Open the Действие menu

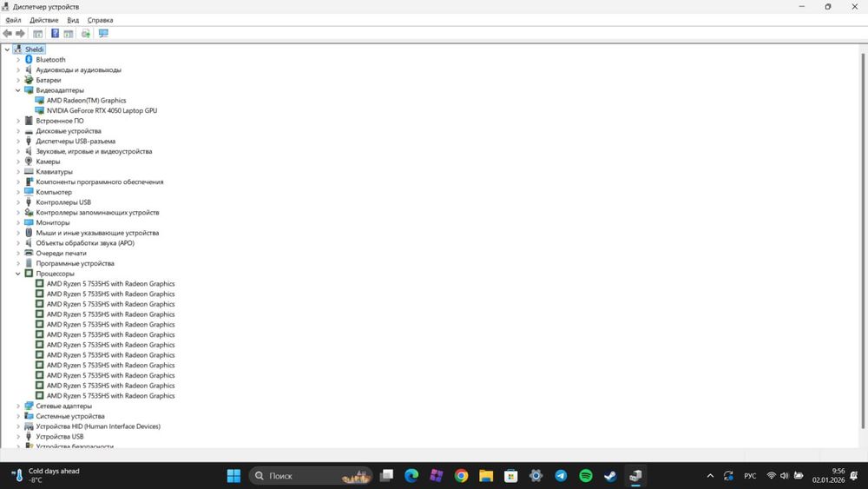pos(43,20)
